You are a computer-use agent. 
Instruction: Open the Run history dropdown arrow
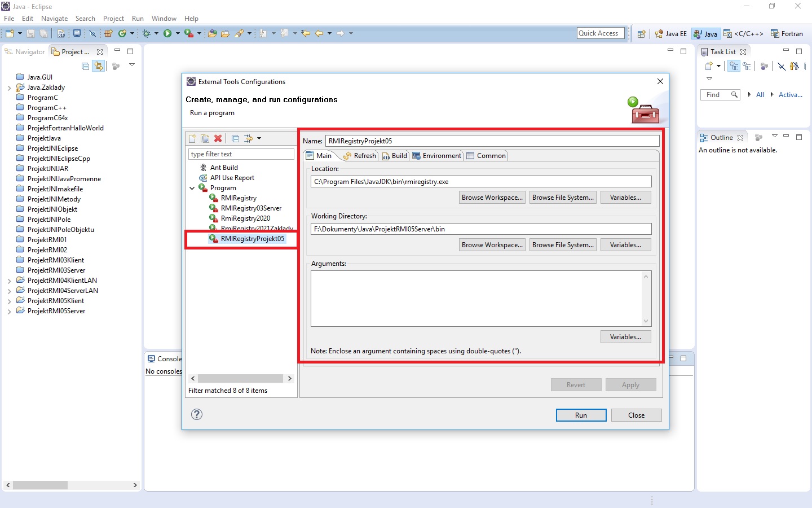pyautogui.click(x=178, y=33)
